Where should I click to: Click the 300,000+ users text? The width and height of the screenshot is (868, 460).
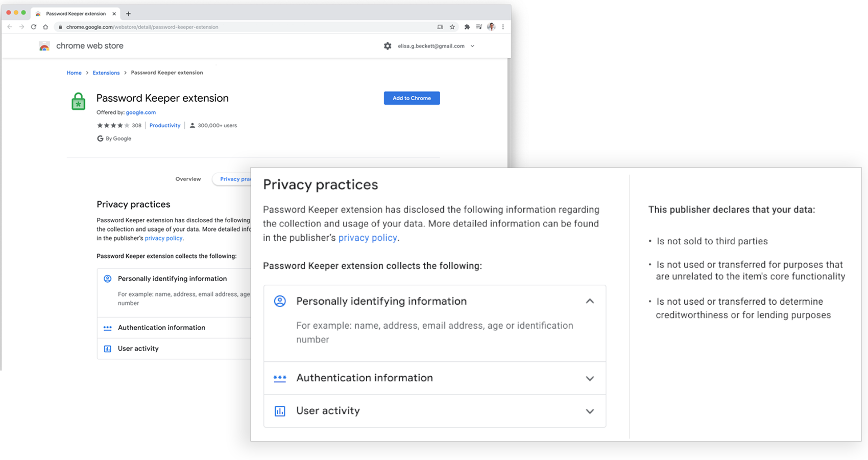coord(217,125)
